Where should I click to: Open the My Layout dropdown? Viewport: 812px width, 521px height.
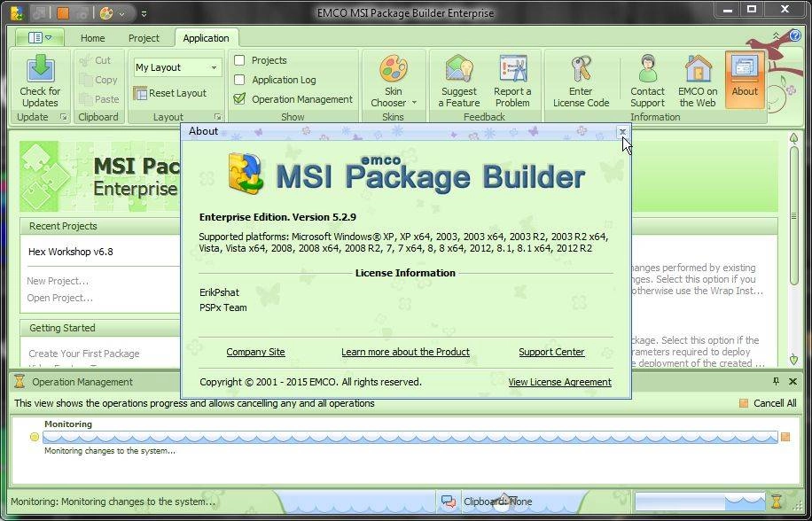[x=214, y=67]
